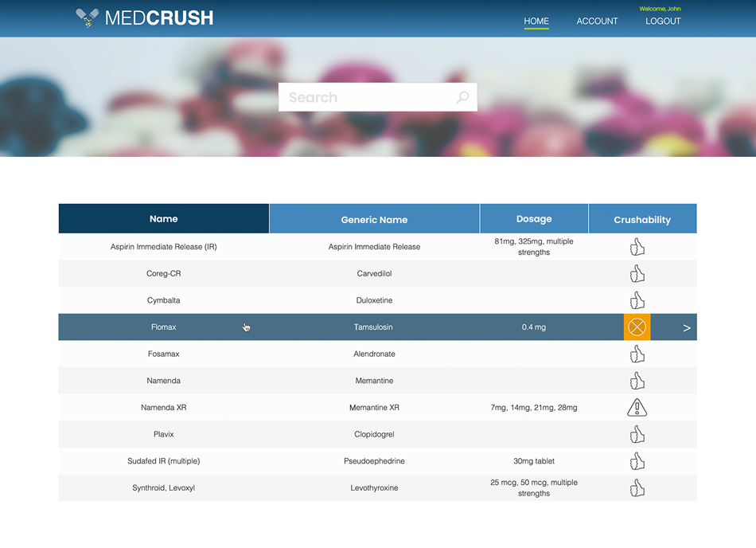Image resolution: width=756 pixels, height=548 pixels.
Task: Select the Sudafed IR (multiple) name
Action: pyautogui.click(x=163, y=460)
